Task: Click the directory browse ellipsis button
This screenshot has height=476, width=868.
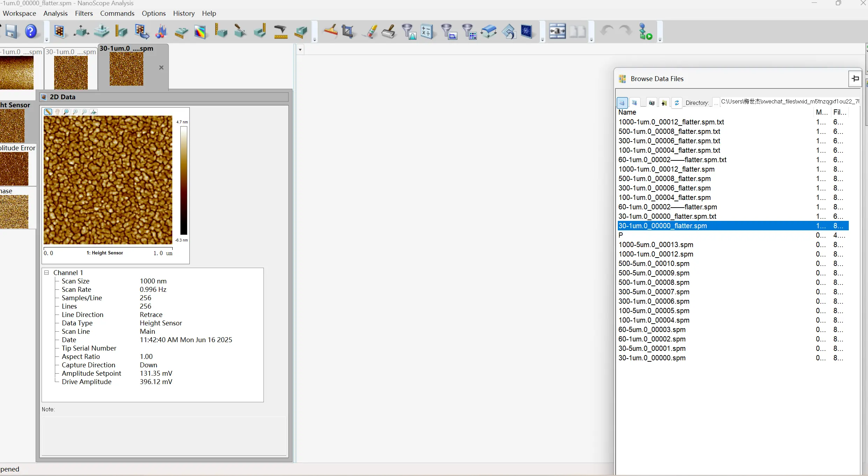Action: (x=716, y=103)
